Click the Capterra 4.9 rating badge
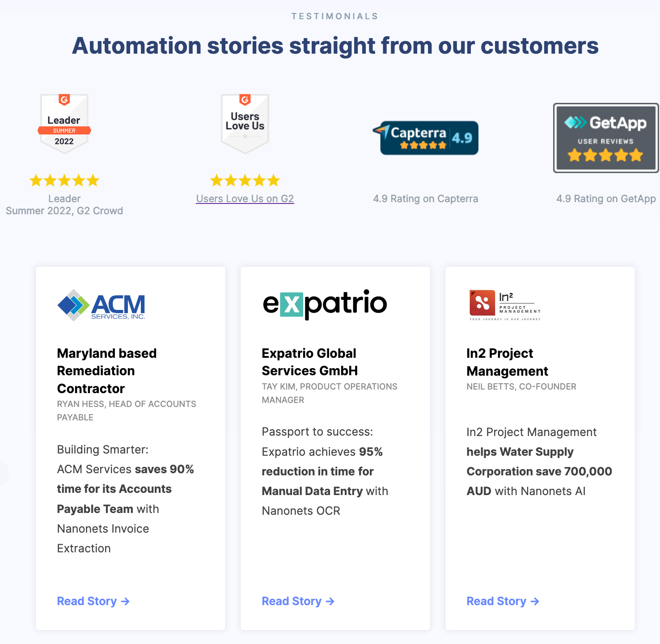660x644 pixels. (426, 138)
